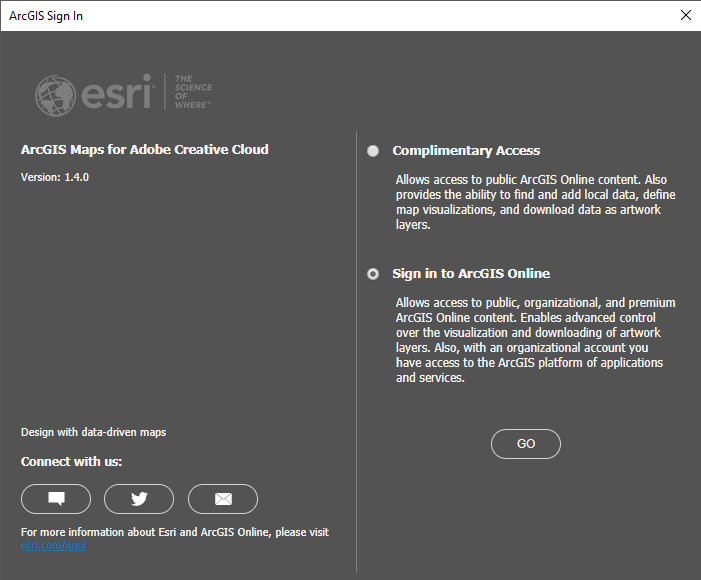Click the "Version: 1.4.0" text
Image resolution: width=701 pixels, height=580 pixels.
click(x=55, y=177)
